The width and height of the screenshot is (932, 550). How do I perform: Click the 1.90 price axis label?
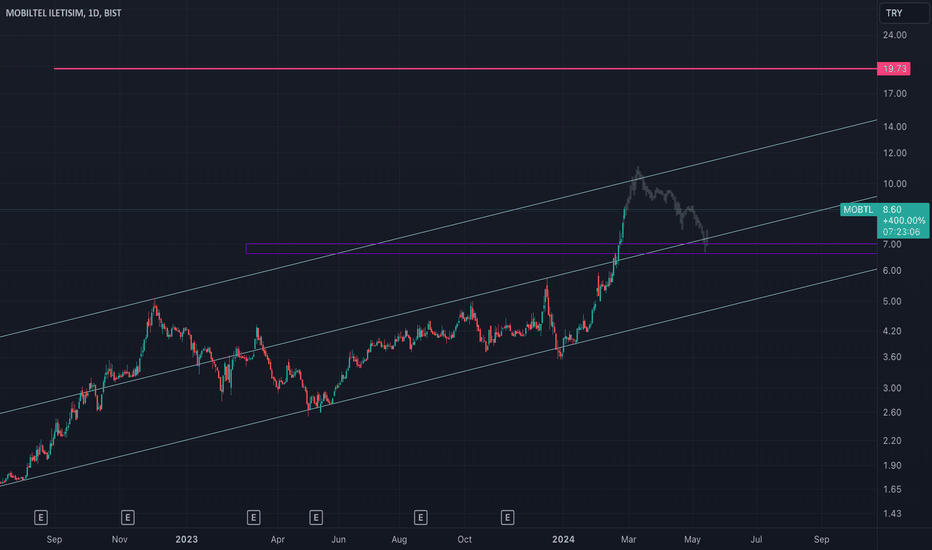tap(892, 466)
